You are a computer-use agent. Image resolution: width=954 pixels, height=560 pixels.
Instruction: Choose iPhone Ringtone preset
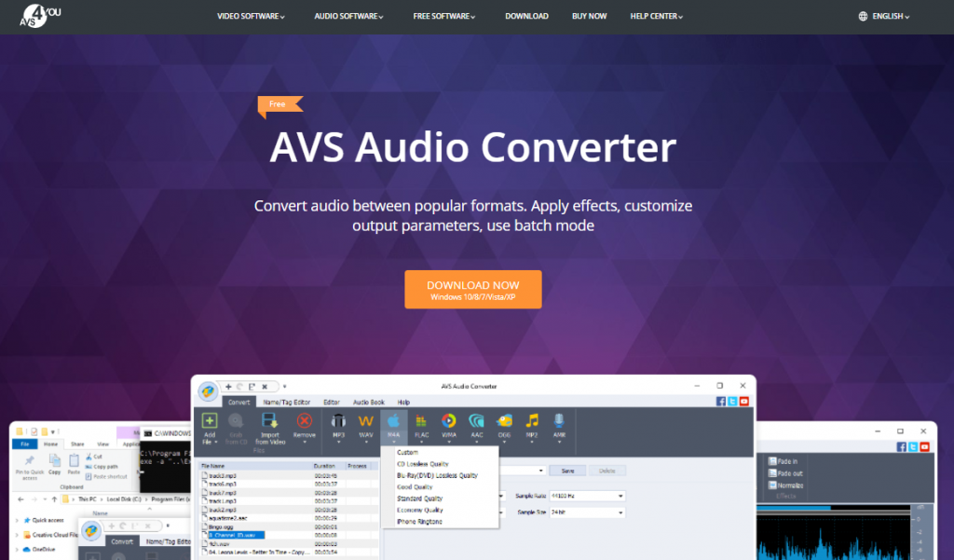[419, 522]
